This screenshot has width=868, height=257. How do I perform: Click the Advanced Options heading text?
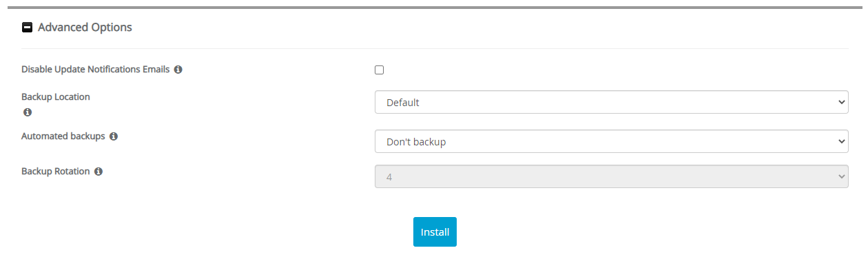[x=85, y=28]
